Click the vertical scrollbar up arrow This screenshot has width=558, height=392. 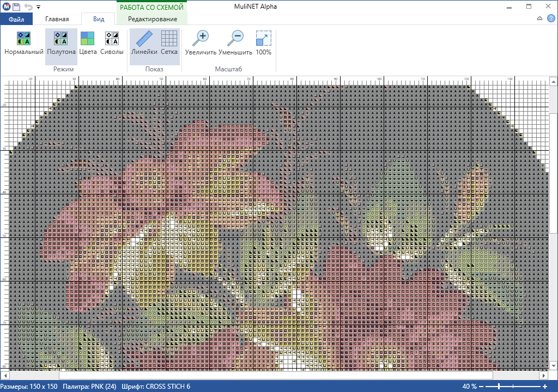click(x=554, y=82)
